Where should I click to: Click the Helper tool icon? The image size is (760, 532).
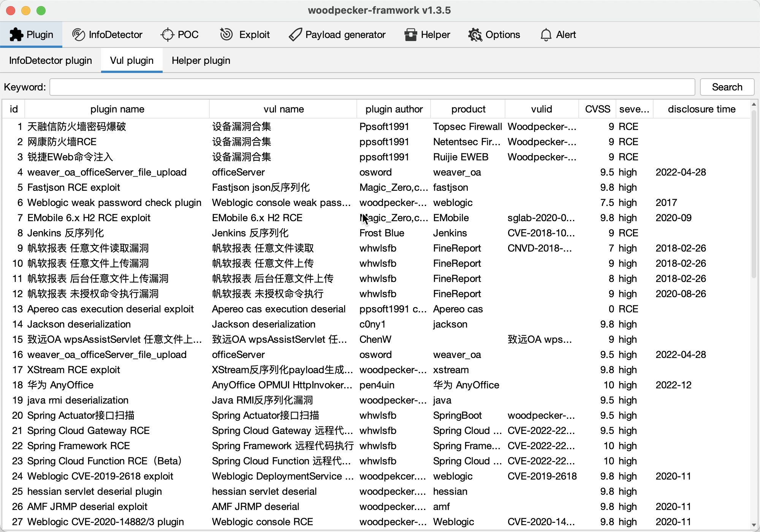(411, 35)
